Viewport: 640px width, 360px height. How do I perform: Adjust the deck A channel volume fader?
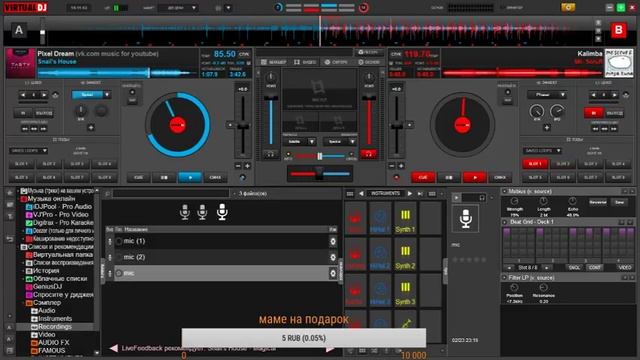[x=270, y=98]
